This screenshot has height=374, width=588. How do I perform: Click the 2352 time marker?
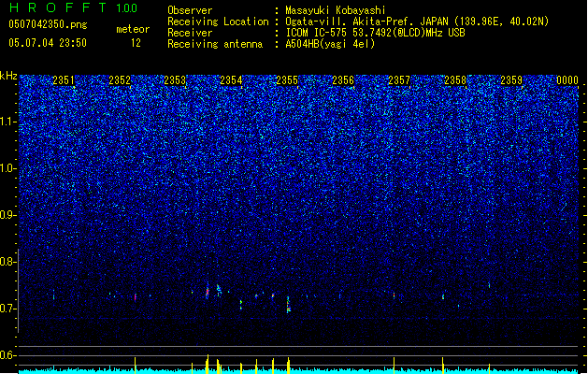[x=120, y=79]
